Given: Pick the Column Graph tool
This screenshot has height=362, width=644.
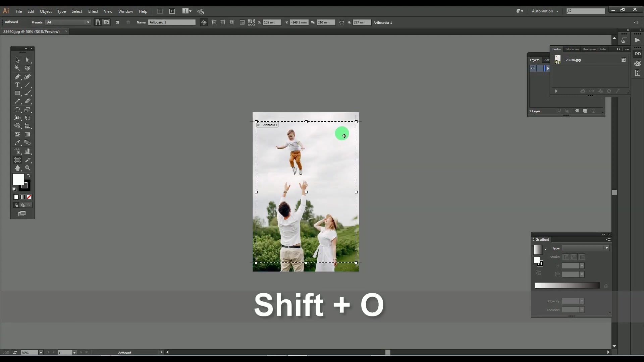Looking at the screenshot, I should pos(28,152).
